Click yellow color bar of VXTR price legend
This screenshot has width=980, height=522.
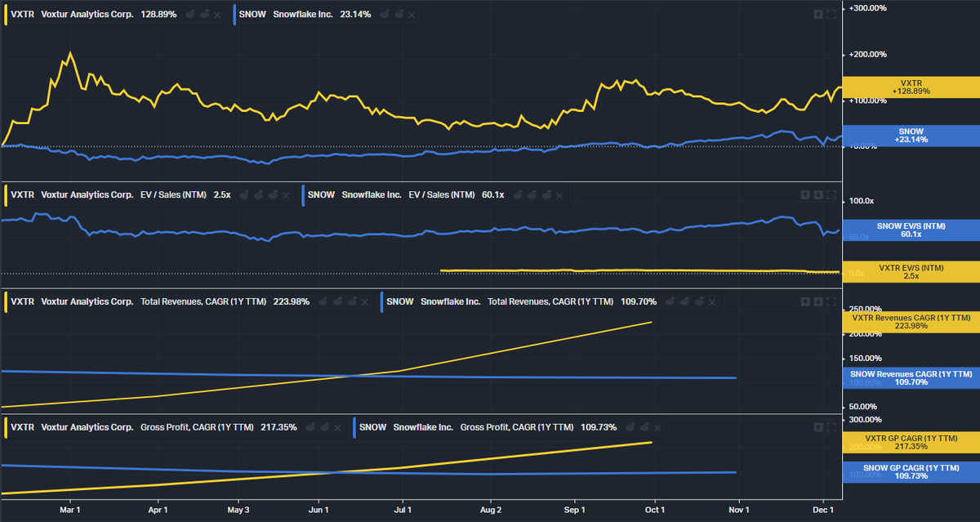coord(7,15)
